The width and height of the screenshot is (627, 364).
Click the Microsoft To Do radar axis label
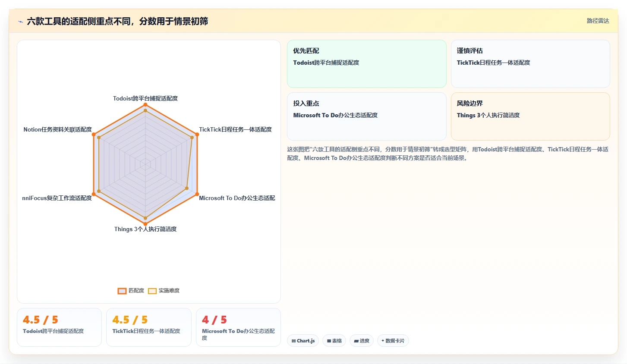tap(237, 198)
